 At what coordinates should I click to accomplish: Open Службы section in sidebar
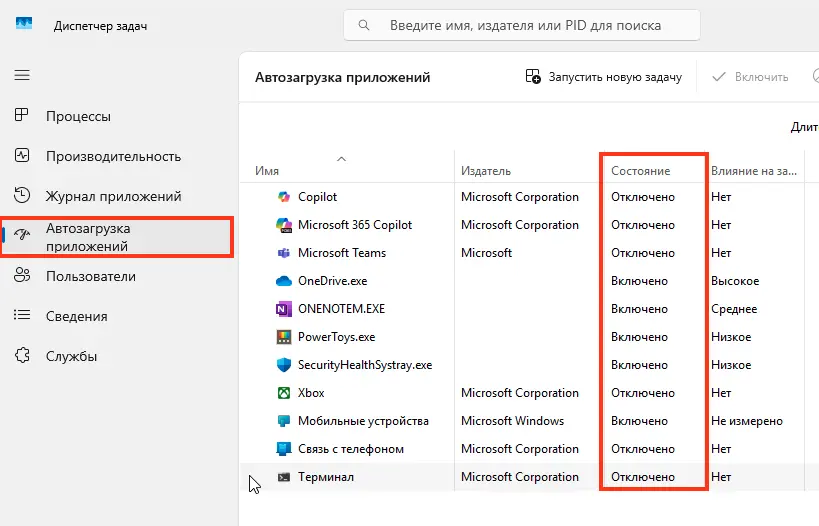(x=71, y=356)
